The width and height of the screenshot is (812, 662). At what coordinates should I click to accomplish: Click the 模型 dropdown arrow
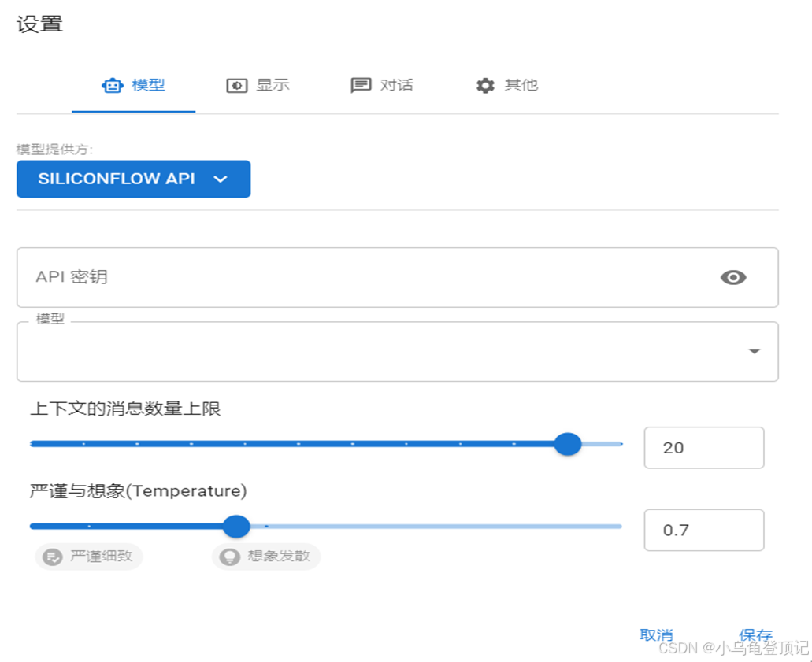[x=755, y=351]
